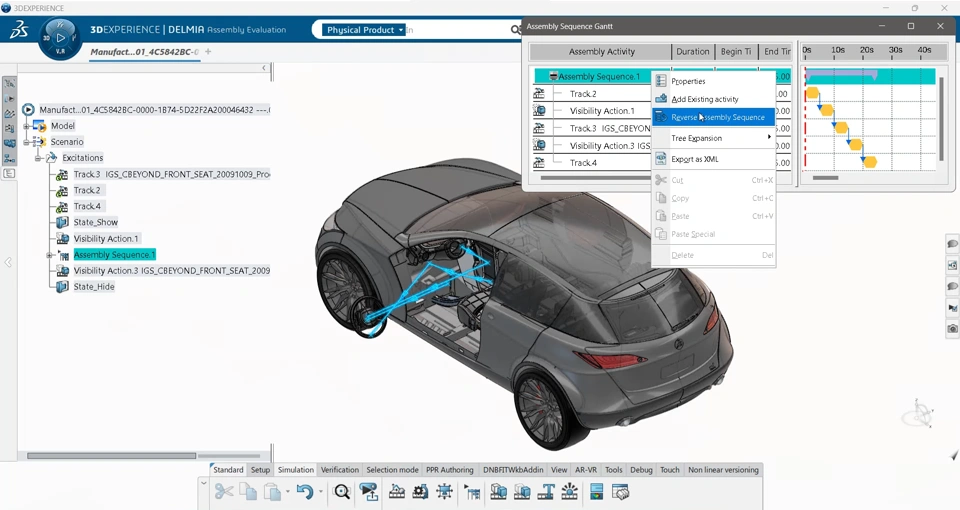Click the Gantt vertical scrollbar

point(942,118)
